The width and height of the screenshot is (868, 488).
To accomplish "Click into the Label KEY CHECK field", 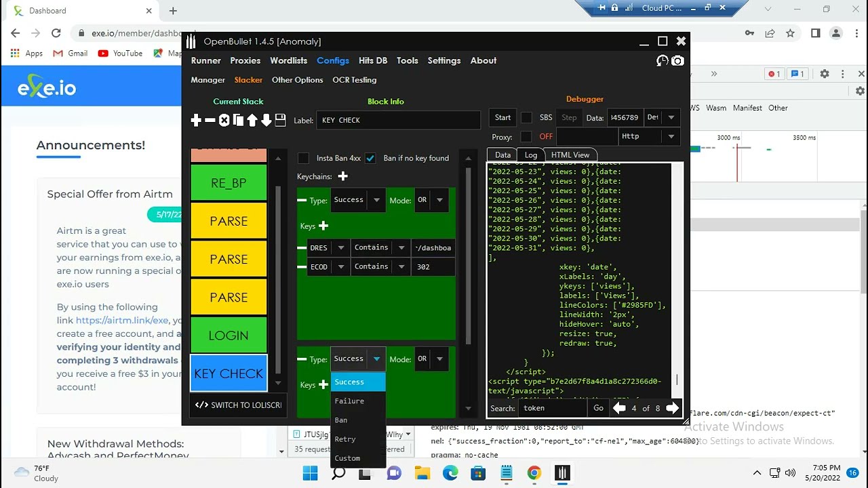I will coord(398,120).
